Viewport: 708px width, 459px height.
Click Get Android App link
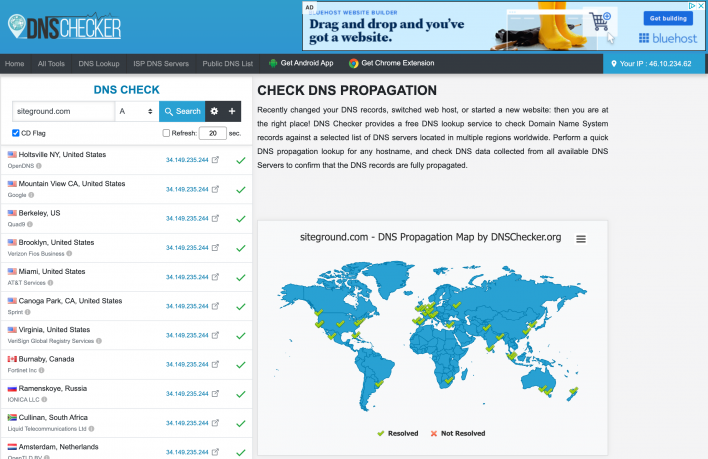[301, 63]
